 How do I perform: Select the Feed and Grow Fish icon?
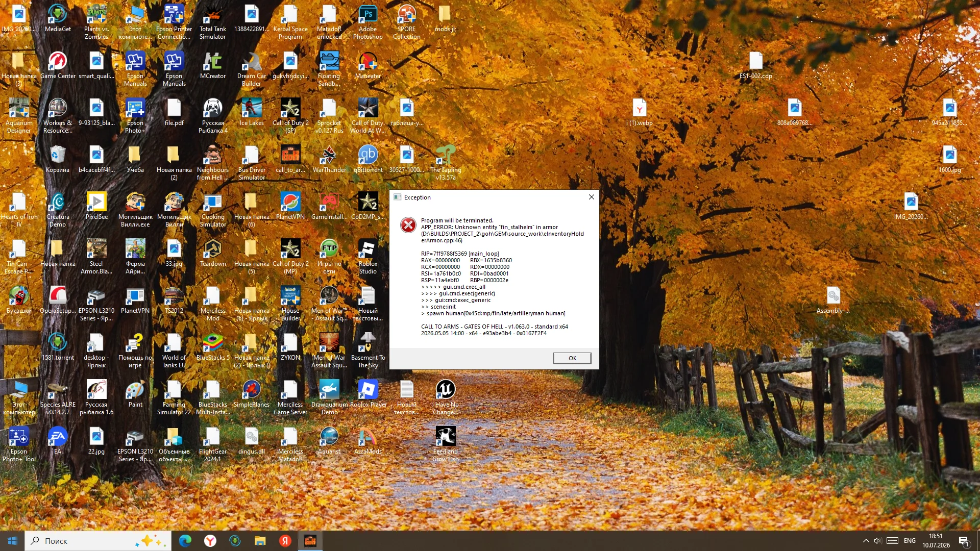(446, 444)
